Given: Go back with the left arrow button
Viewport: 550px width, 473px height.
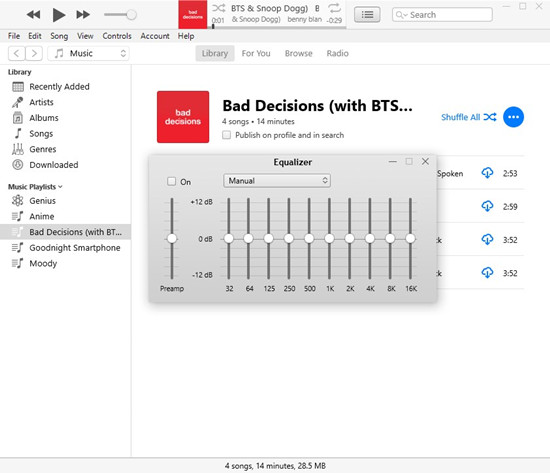Looking at the screenshot, I should [x=16, y=53].
